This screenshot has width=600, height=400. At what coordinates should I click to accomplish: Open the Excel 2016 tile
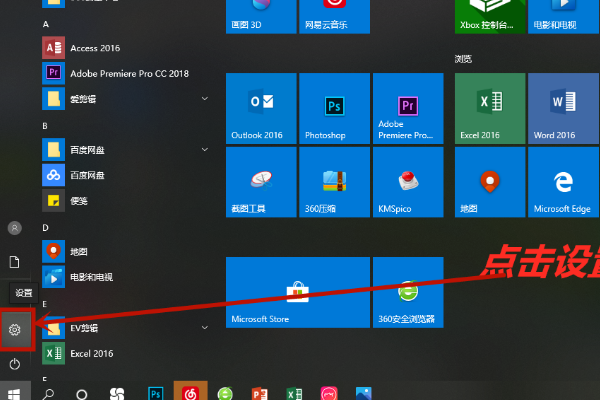490,108
